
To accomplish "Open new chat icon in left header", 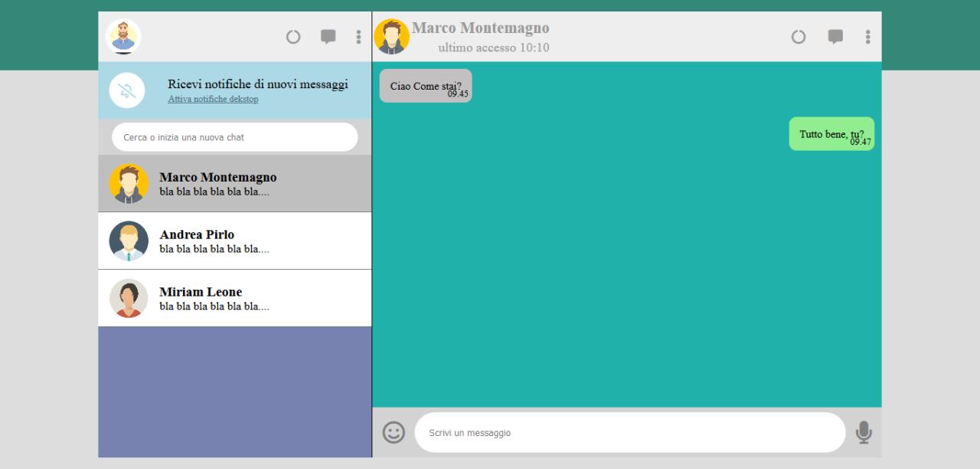I will pyautogui.click(x=328, y=37).
